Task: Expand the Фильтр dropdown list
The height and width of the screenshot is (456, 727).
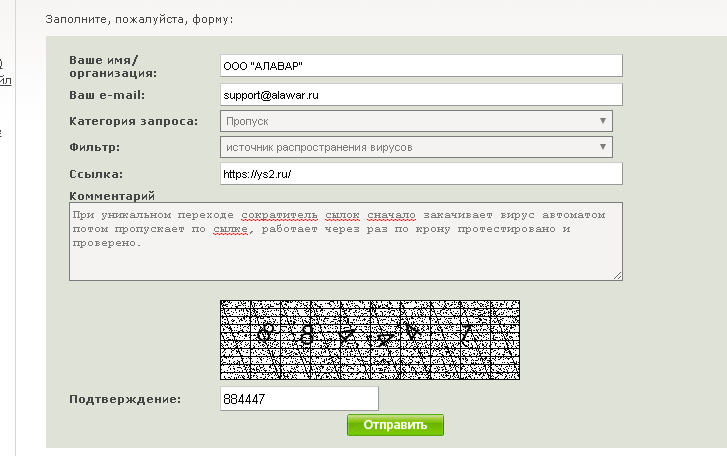Action: tap(416, 147)
